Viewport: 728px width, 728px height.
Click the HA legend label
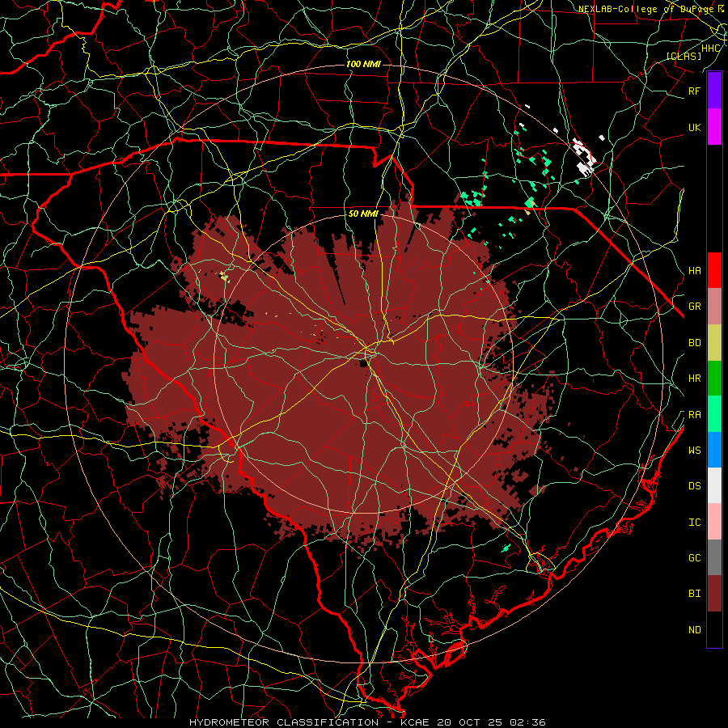click(x=694, y=271)
